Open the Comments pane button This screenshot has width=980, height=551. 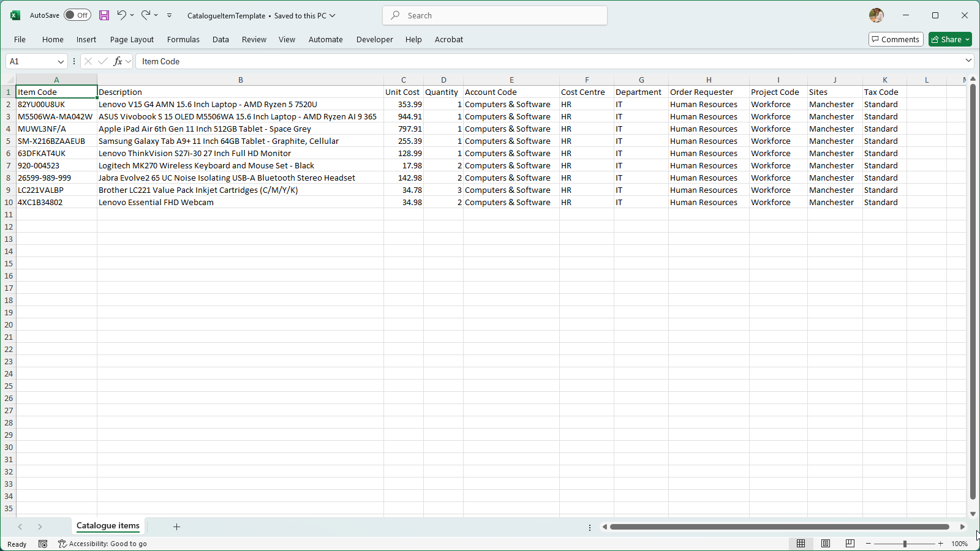tap(895, 39)
